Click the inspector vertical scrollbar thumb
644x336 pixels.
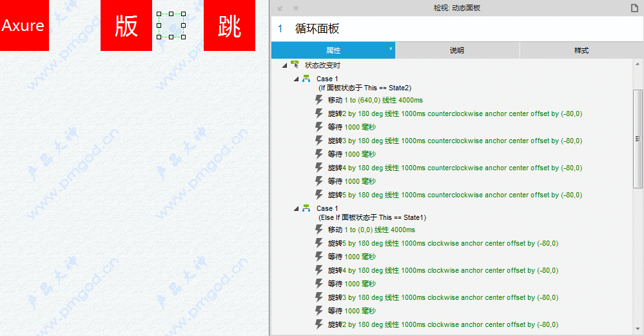pyautogui.click(x=638, y=139)
